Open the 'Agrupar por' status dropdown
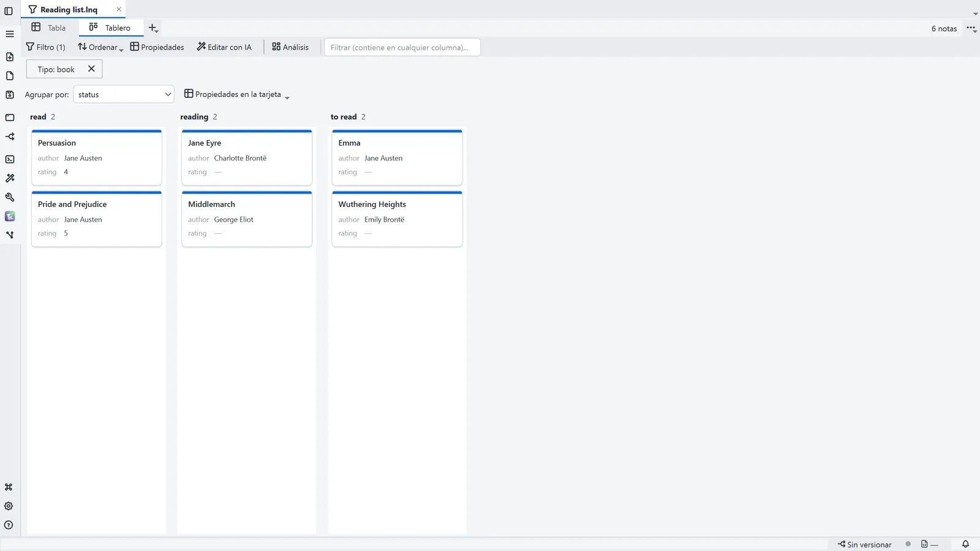The image size is (980, 551). 124,94
